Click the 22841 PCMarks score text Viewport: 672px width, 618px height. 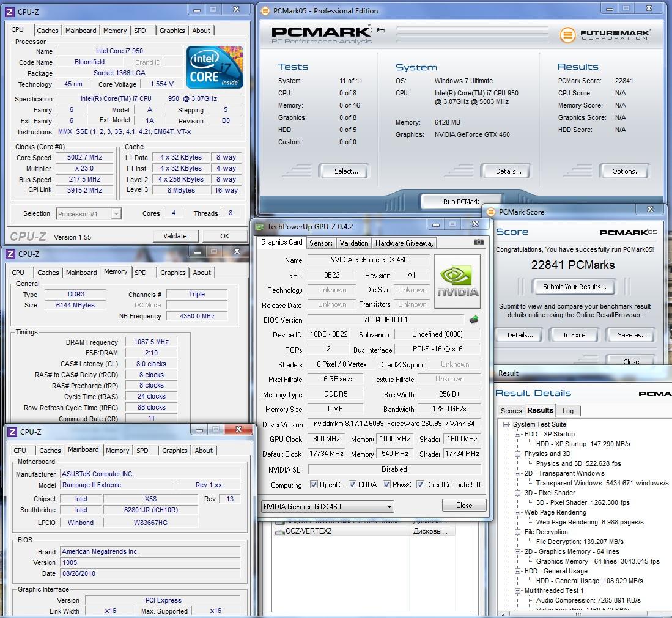point(573,265)
